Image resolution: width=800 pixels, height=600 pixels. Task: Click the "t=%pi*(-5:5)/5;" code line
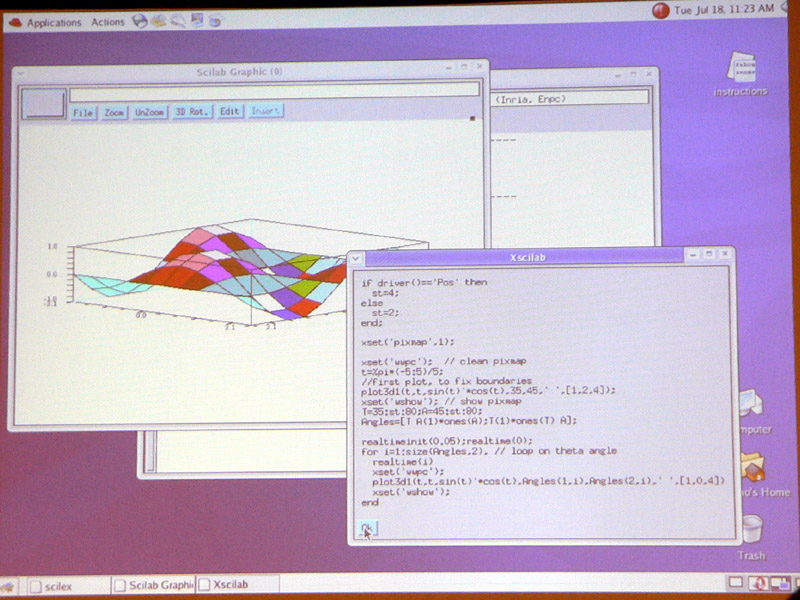(402, 371)
